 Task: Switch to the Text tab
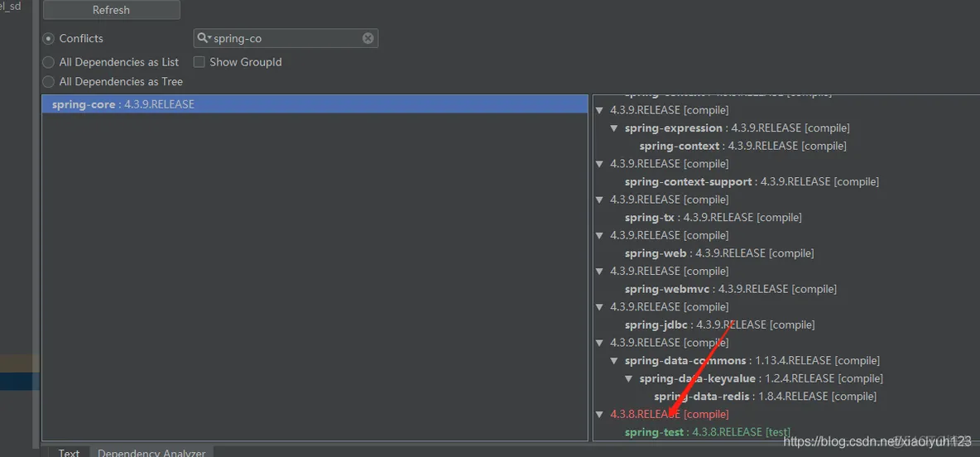click(69, 452)
